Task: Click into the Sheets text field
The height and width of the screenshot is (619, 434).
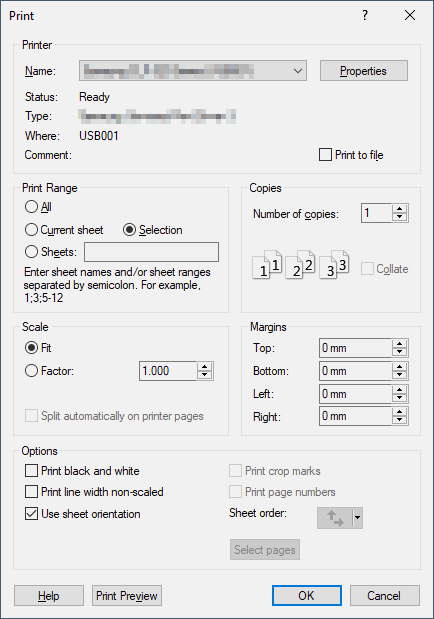Action: (x=151, y=252)
